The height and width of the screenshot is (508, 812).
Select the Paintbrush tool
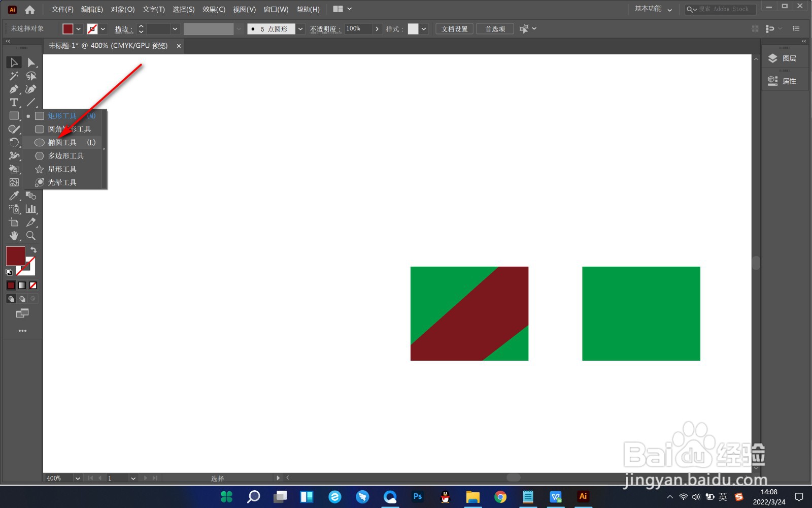[14, 129]
